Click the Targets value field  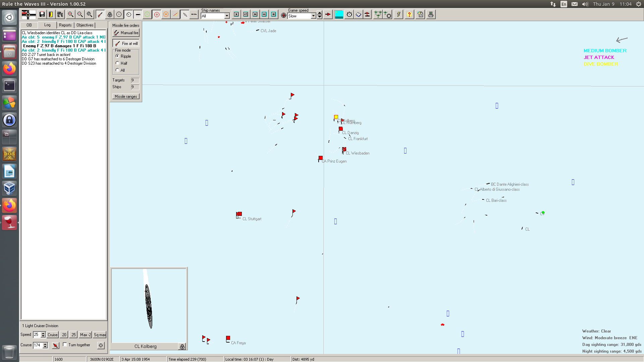pos(135,80)
